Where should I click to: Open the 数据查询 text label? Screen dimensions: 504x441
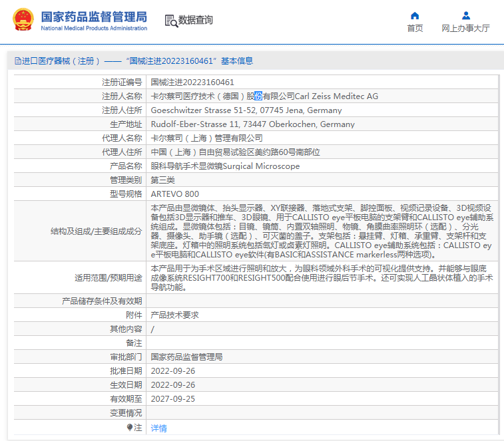click(x=196, y=21)
